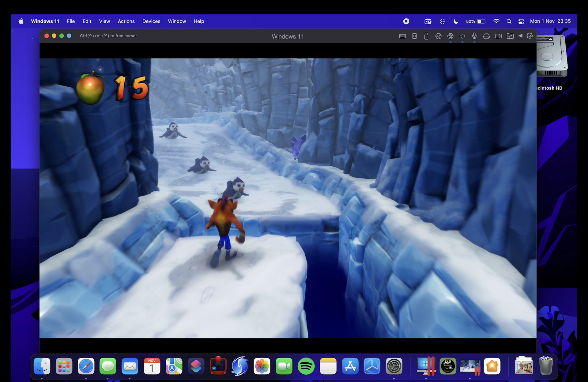Click the Parallels Windows iMac icon in Dock
Viewport: 588px width, 382px height.
426,366
